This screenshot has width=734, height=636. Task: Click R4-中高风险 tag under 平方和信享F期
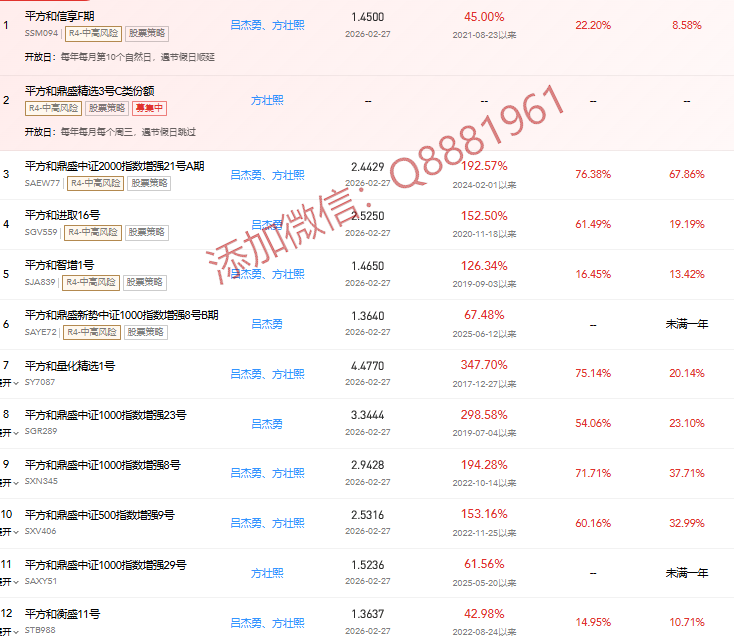[93, 34]
